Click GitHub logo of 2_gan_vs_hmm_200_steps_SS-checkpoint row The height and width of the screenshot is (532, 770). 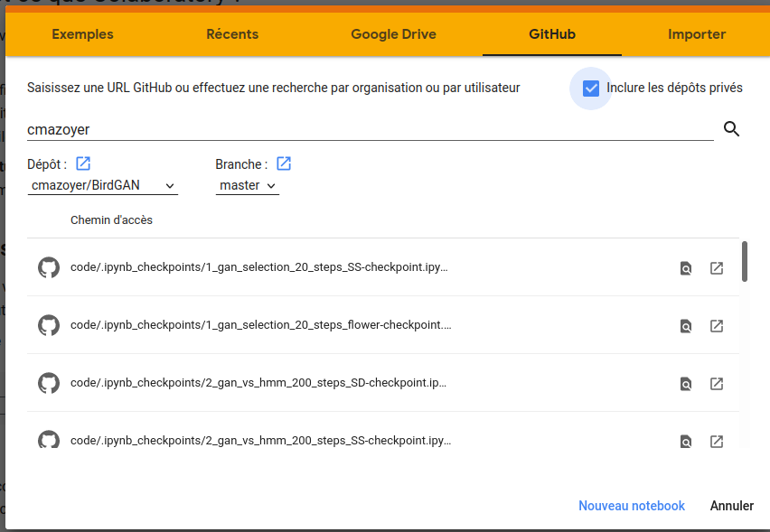(49, 440)
